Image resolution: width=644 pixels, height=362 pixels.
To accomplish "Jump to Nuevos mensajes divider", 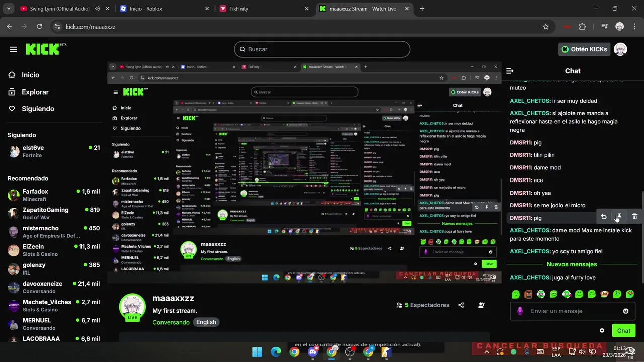I will pos(572,264).
